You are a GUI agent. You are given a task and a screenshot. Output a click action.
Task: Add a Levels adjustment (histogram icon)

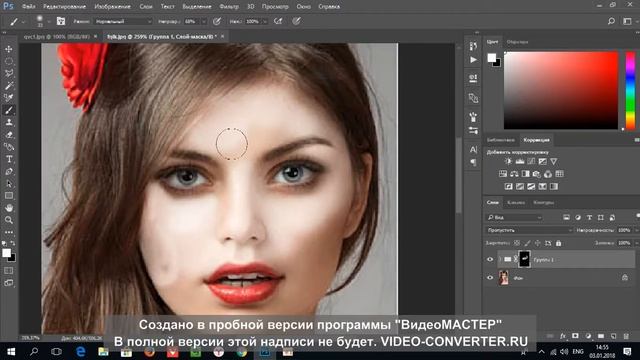coord(520,162)
